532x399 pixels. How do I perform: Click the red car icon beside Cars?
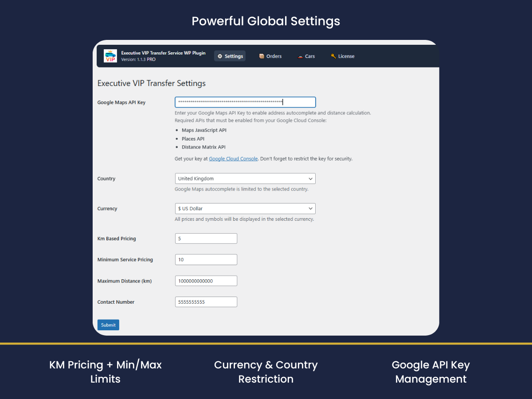pyautogui.click(x=300, y=56)
